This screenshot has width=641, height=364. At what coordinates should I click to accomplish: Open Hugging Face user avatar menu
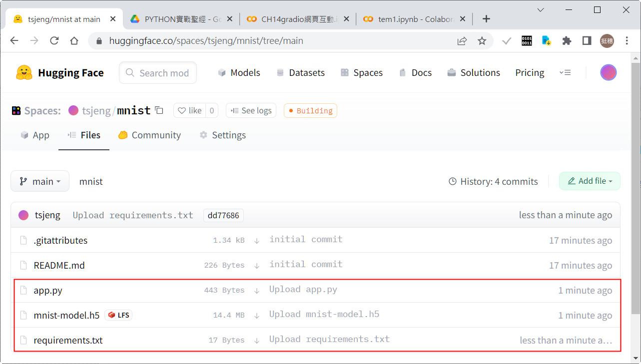tap(608, 73)
